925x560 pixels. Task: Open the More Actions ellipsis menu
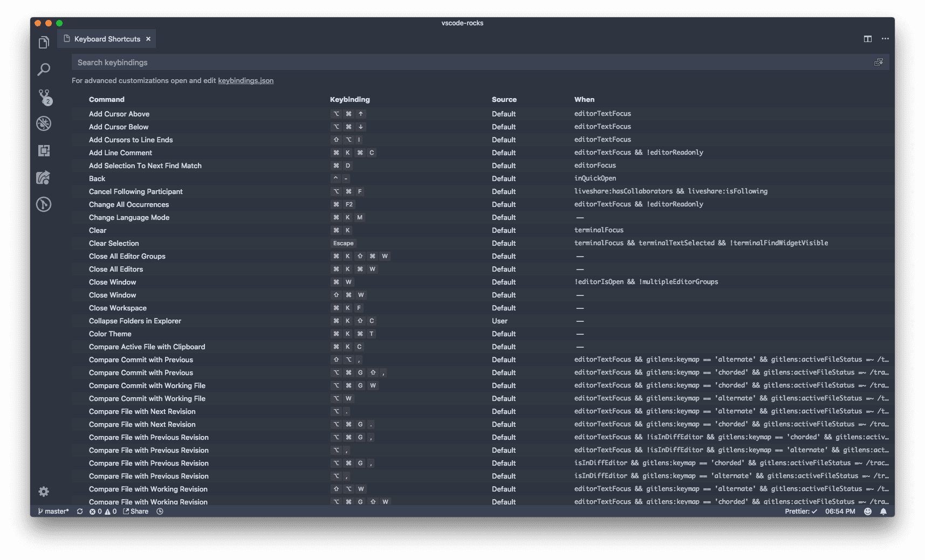pyautogui.click(x=885, y=39)
